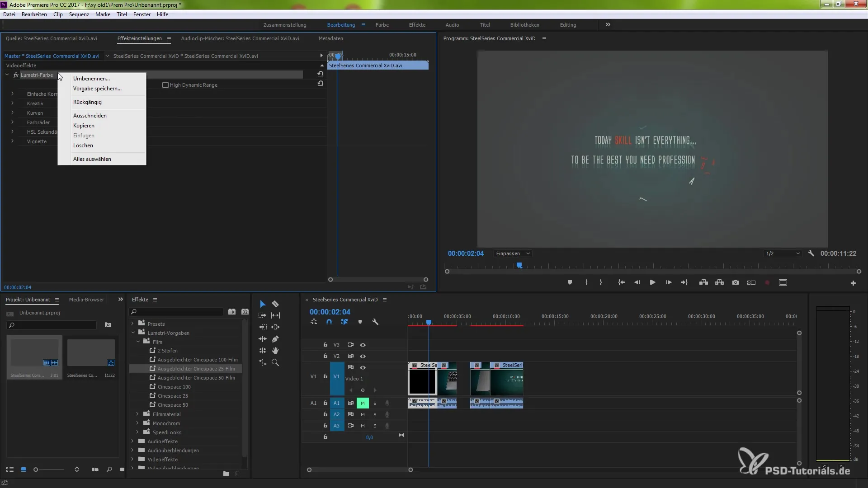The height and width of the screenshot is (488, 868).
Task: Unmute audio track A1
Action: coord(363,403)
